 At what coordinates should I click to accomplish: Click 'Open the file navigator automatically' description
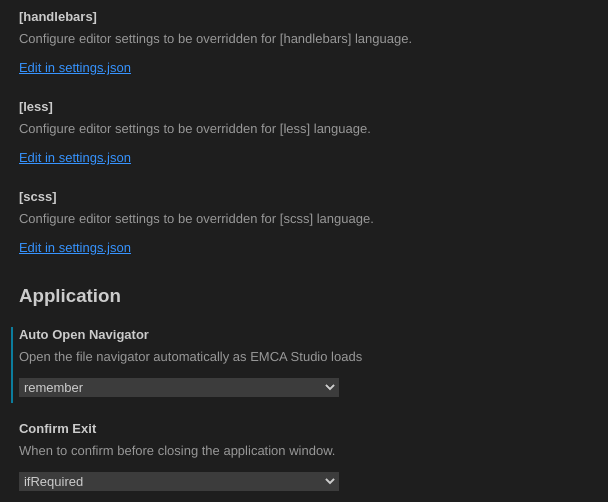pos(190,357)
